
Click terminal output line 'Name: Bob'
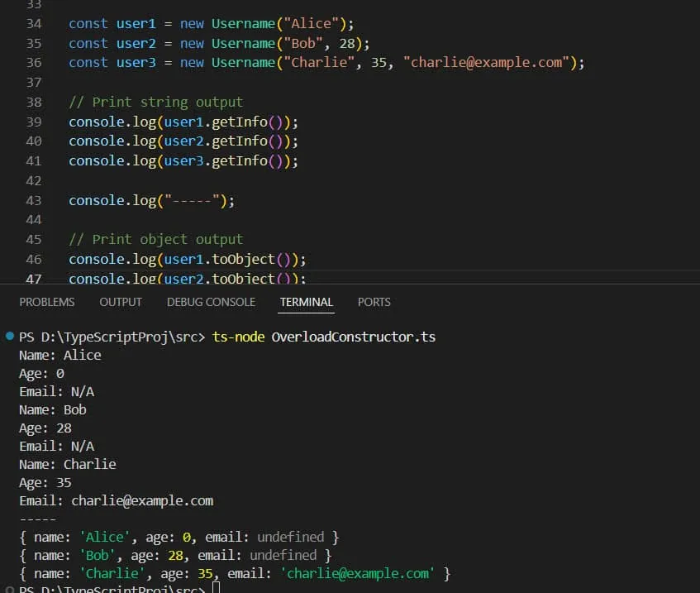coord(53,409)
